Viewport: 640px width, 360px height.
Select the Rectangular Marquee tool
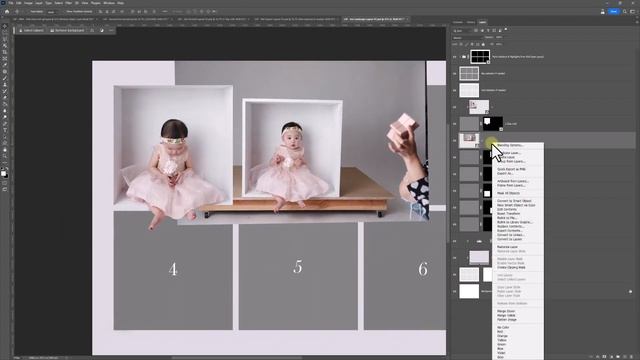click(x=5, y=33)
